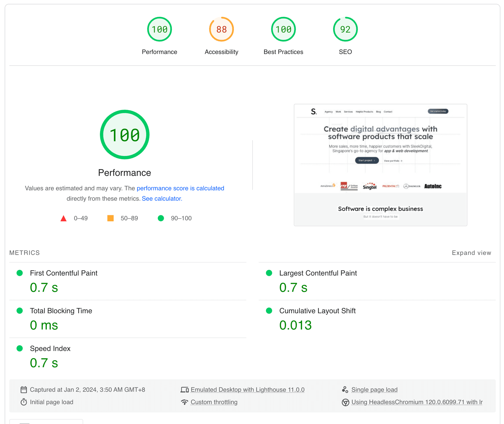Click the Best Practices score gauge
The width and height of the screenshot is (504, 424).
coord(283,29)
